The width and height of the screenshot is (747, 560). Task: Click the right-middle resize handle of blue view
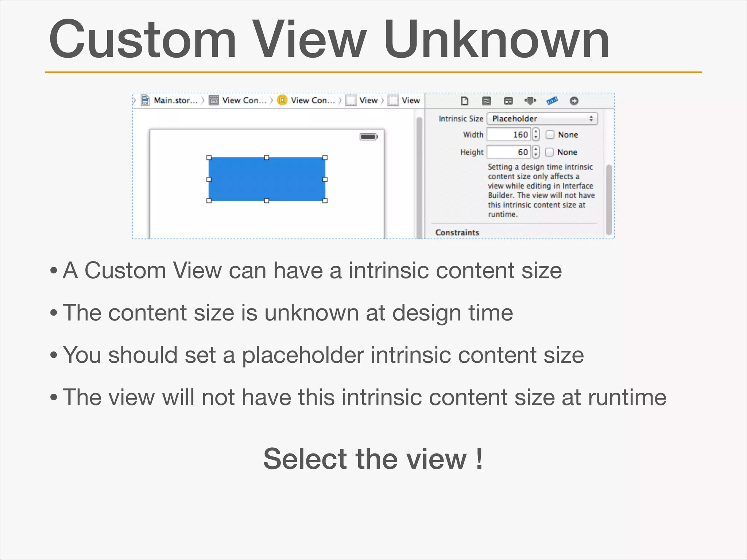(x=325, y=179)
